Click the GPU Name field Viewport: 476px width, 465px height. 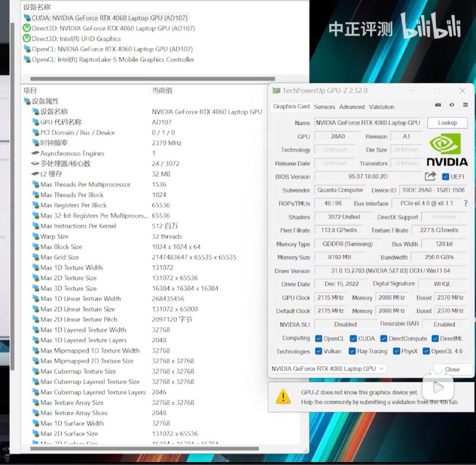[368, 123]
